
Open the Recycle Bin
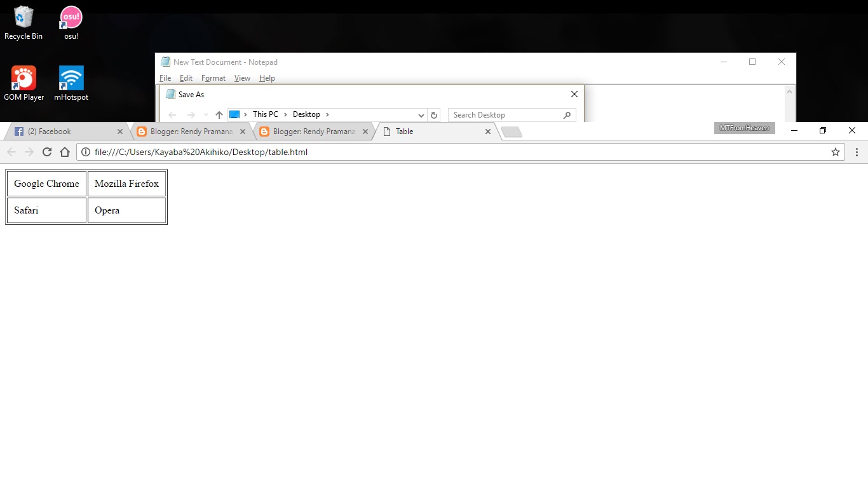click(23, 17)
